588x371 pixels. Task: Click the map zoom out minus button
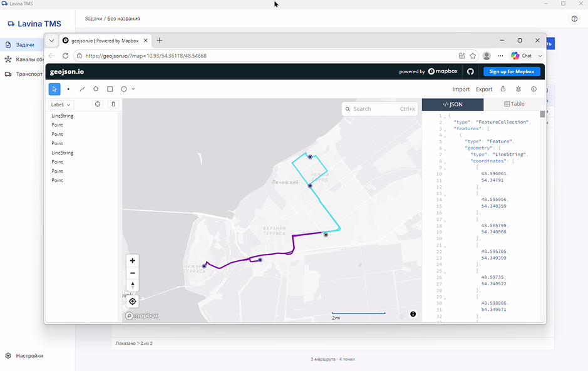pyautogui.click(x=132, y=273)
